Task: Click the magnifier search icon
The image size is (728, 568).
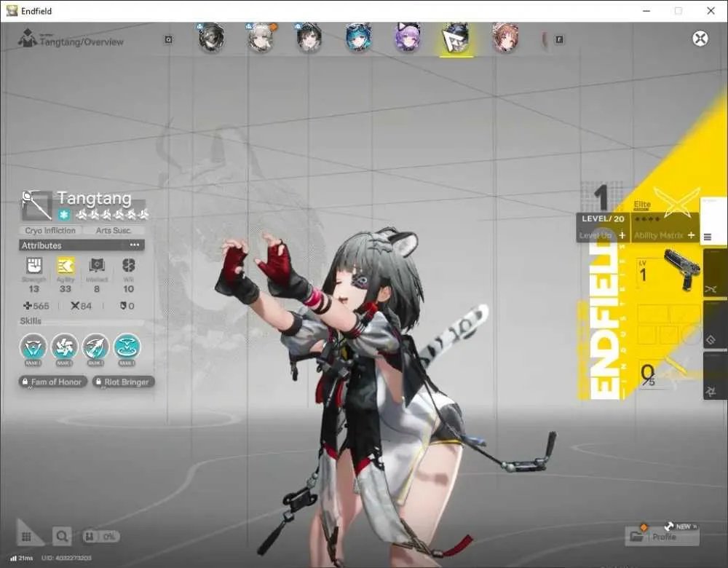Action: [x=62, y=537]
